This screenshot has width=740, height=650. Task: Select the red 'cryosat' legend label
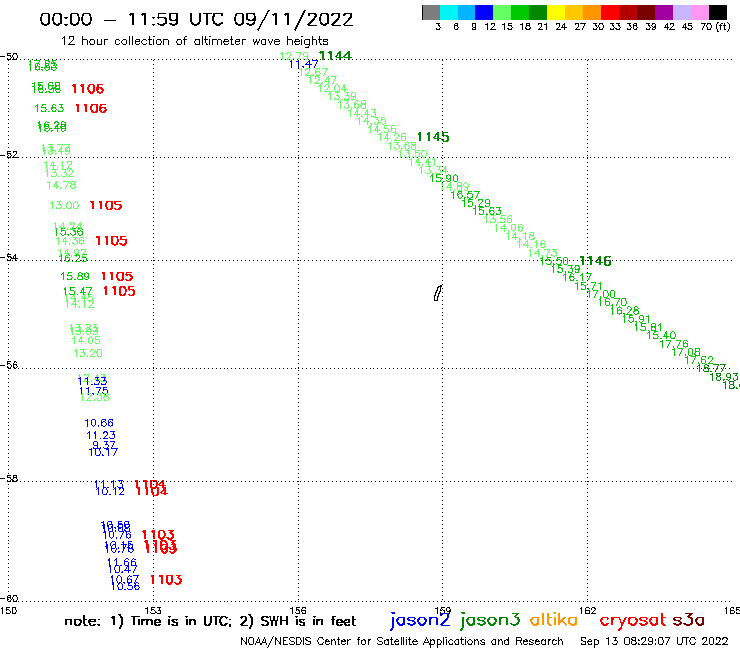[633, 620]
